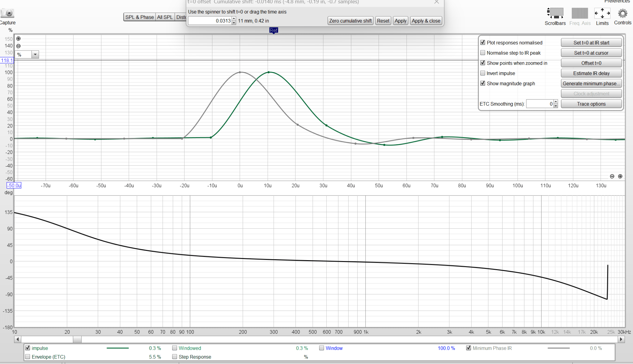Image resolution: width=633 pixels, height=364 pixels.
Task: Enable Invert impulse checkbox
Action: (x=483, y=73)
